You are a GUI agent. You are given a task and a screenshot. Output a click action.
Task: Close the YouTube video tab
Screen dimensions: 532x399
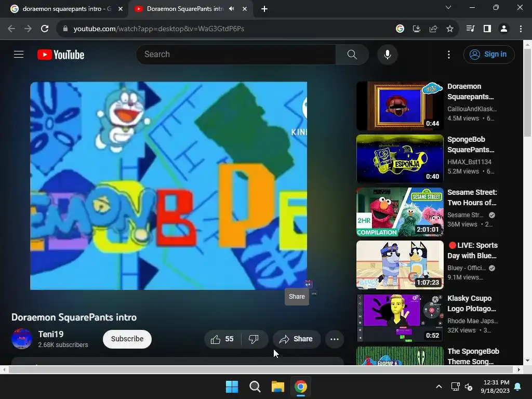(x=245, y=9)
